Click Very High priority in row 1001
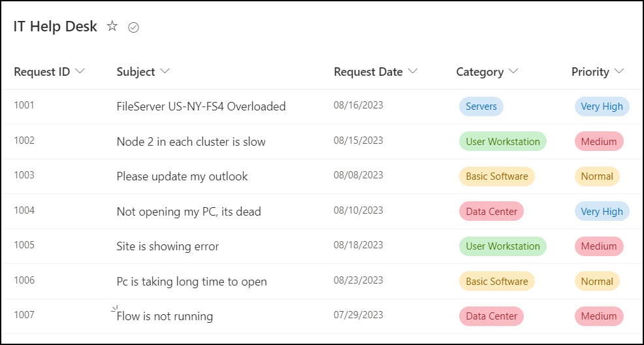The height and width of the screenshot is (345, 644). coord(602,107)
